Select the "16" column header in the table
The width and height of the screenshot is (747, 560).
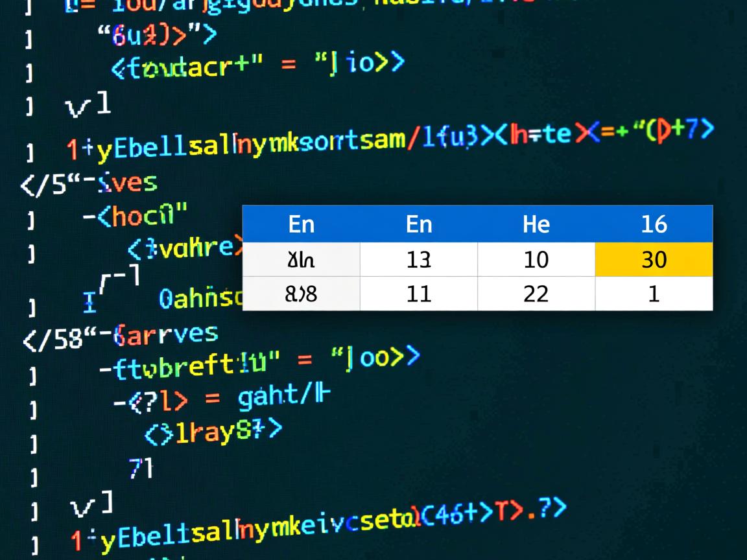(x=653, y=224)
